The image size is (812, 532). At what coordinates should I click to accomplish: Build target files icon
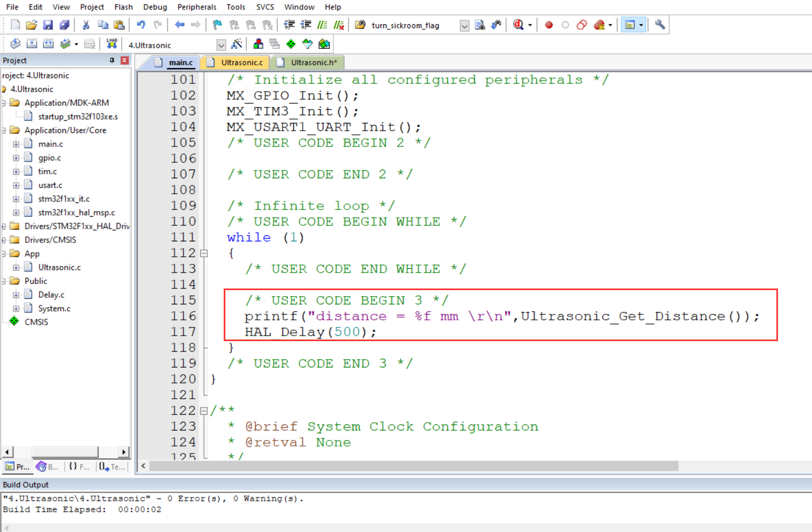[32, 44]
